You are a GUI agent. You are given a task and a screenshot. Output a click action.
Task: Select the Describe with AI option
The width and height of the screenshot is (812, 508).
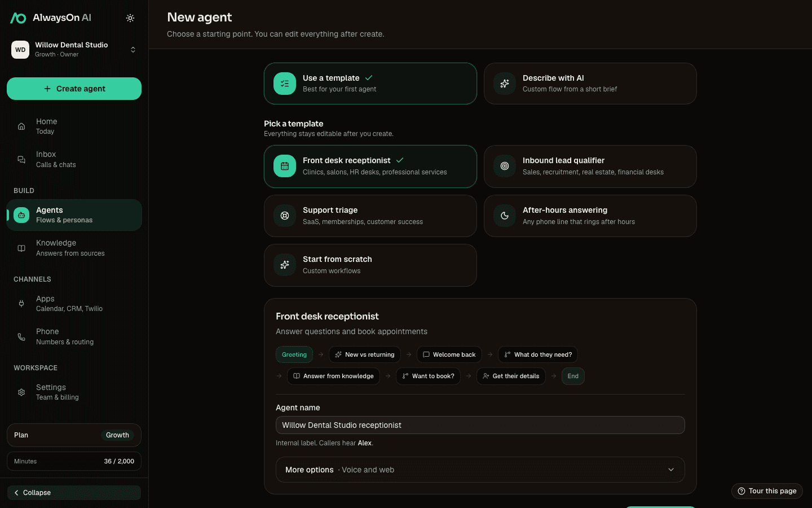pos(590,84)
